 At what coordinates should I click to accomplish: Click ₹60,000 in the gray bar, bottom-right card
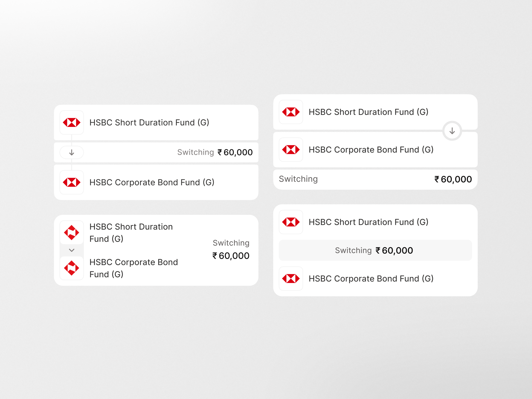pos(394,251)
